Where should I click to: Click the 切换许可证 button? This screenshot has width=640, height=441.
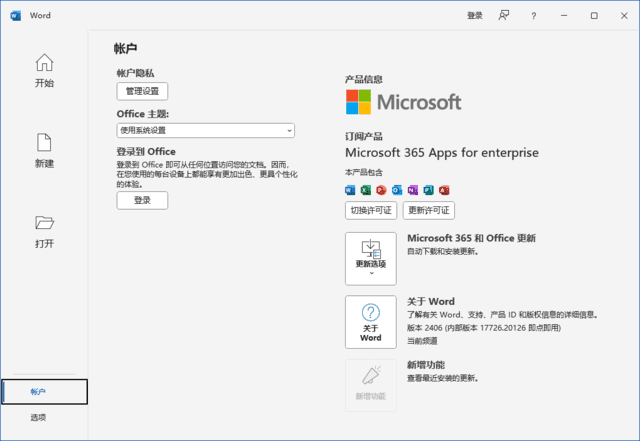click(370, 210)
